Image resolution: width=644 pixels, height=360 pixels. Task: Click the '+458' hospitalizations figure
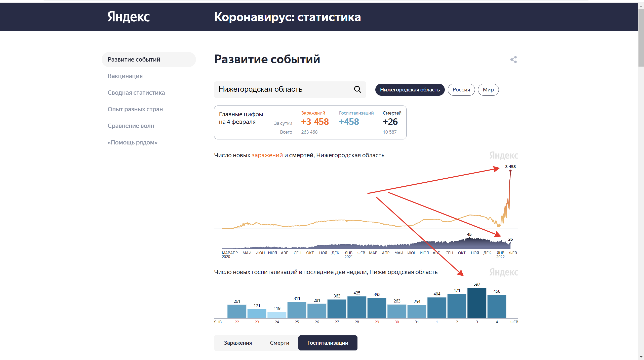click(349, 122)
